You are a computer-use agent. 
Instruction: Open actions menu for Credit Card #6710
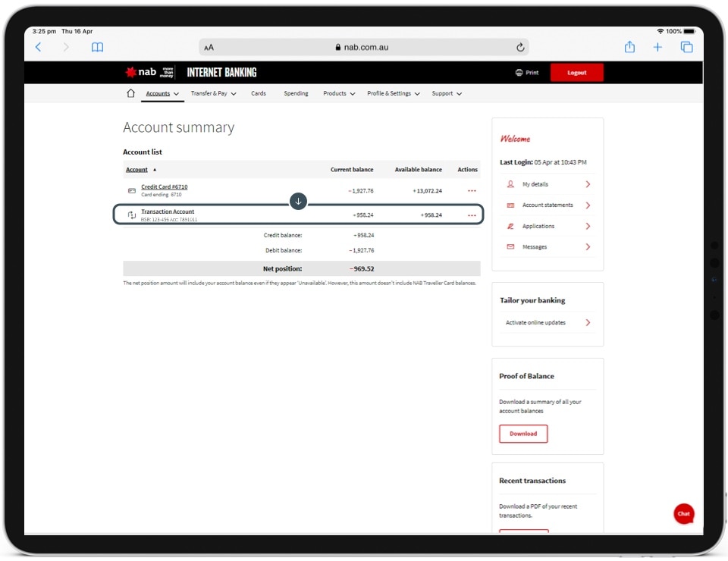click(472, 191)
